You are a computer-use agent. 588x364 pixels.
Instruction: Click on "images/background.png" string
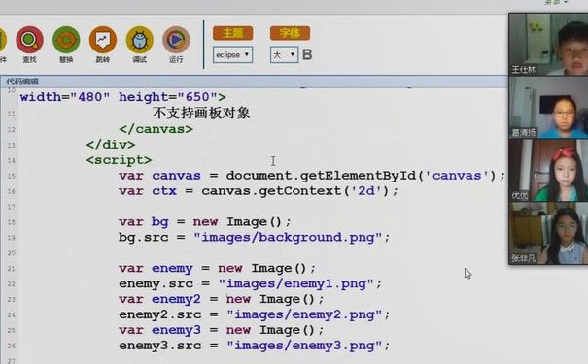288,238
